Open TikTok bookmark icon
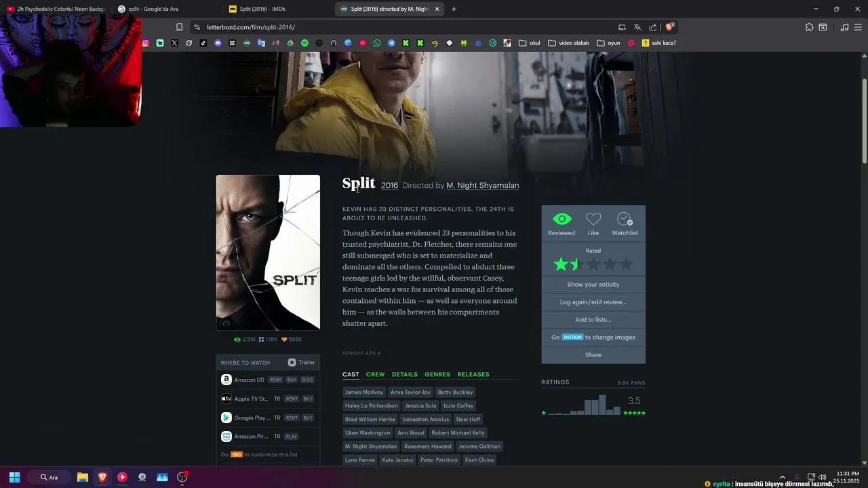Screen dimensions: 868x488 click(203, 43)
